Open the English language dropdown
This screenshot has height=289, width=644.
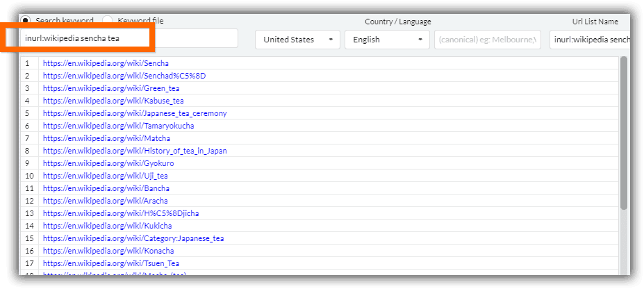[x=388, y=40]
